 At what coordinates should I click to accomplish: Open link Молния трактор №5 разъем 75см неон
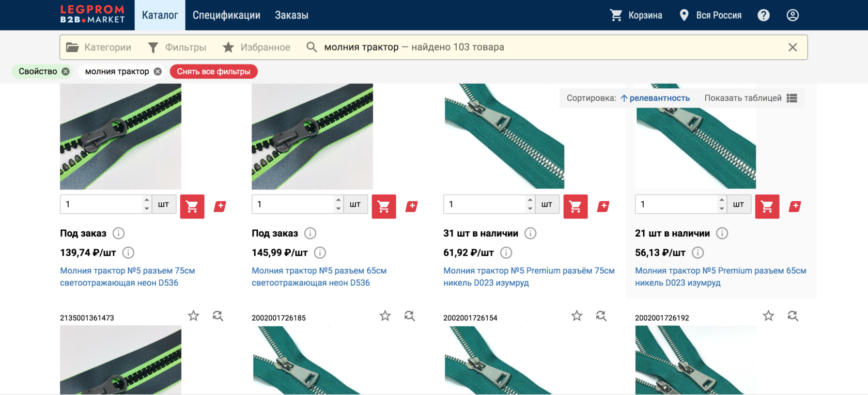(127, 277)
